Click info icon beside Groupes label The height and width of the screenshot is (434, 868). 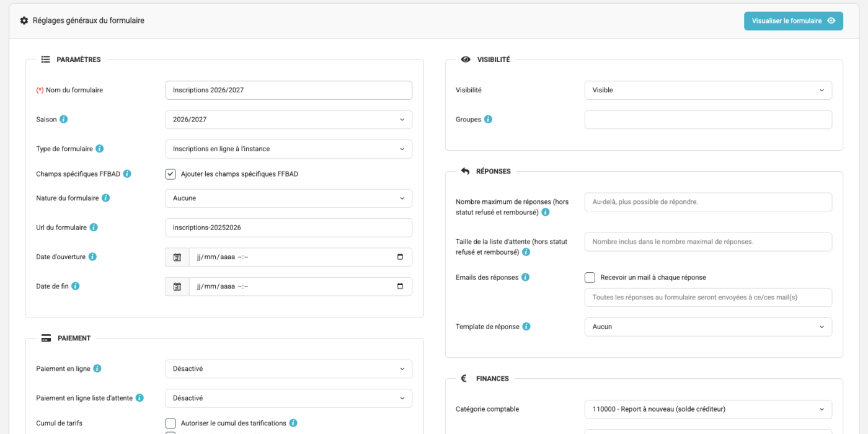tap(488, 119)
